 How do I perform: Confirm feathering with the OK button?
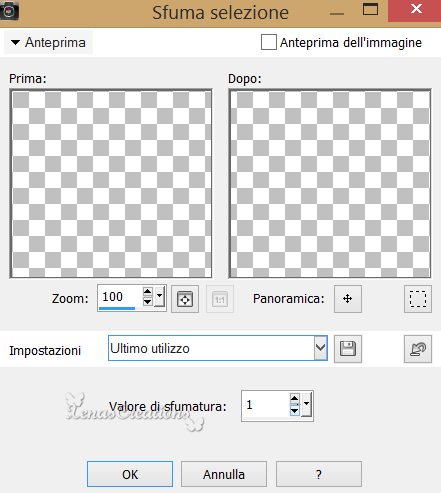pyautogui.click(x=130, y=474)
